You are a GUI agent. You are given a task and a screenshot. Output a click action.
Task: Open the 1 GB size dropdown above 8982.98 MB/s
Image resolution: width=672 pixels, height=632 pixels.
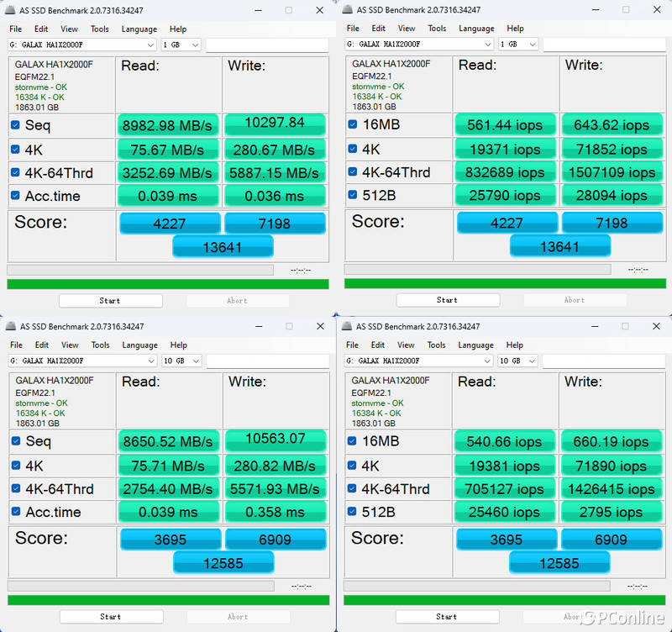tap(181, 45)
